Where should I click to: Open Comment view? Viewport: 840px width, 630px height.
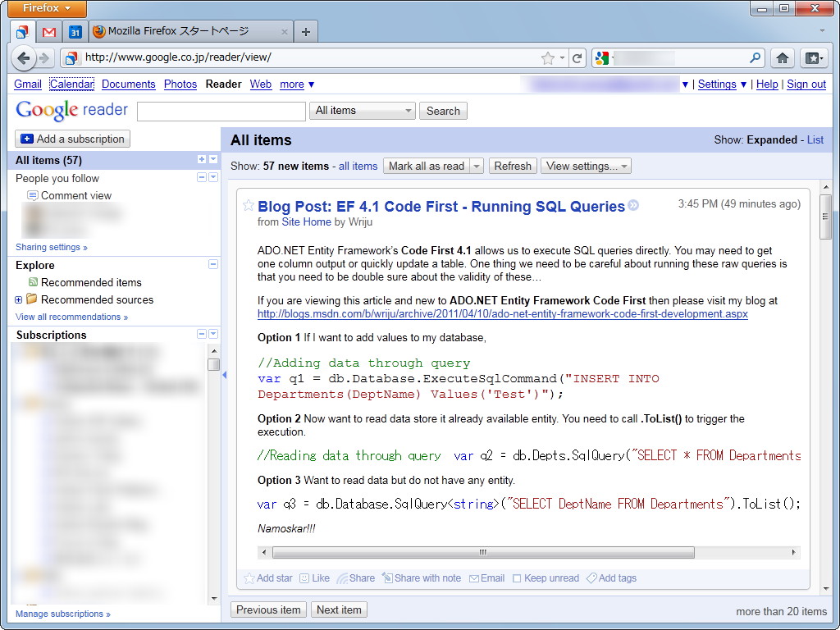point(76,195)
